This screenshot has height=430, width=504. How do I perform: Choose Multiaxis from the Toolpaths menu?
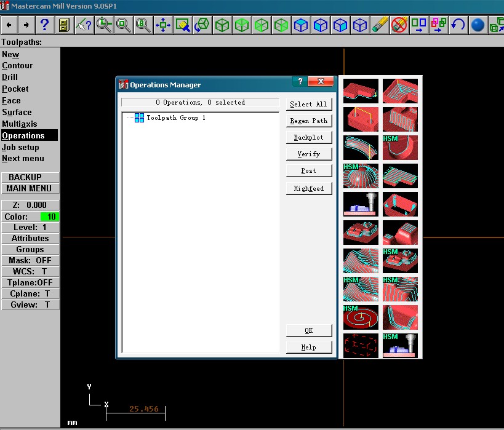(x=20, y=124)
